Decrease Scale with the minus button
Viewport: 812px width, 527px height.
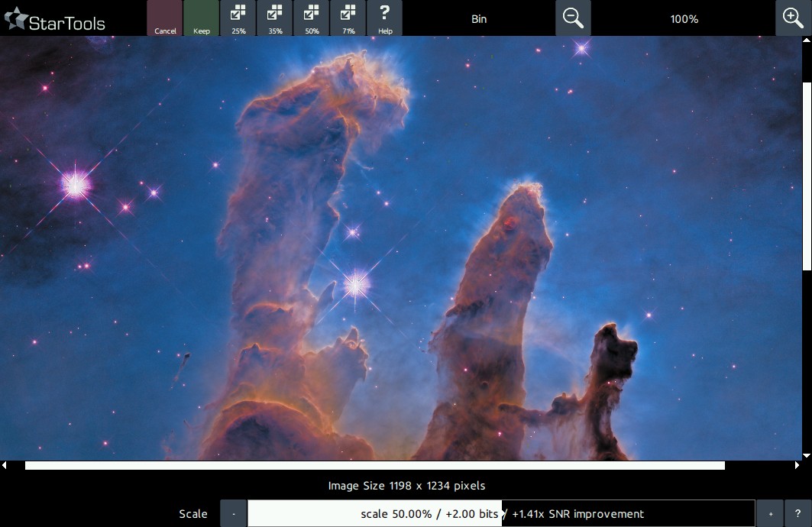coord(234,514)
